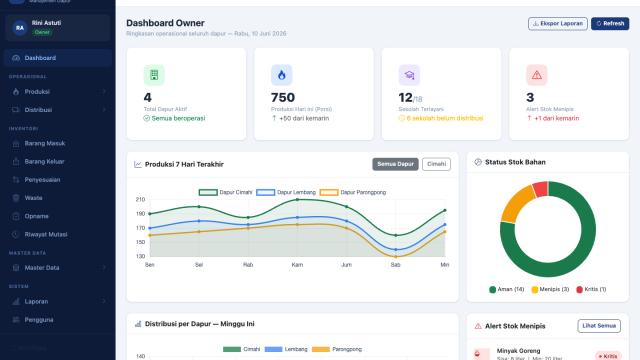Click the Minyak Goreng alert item name
The image size is (640, 360).
(518, 351)
